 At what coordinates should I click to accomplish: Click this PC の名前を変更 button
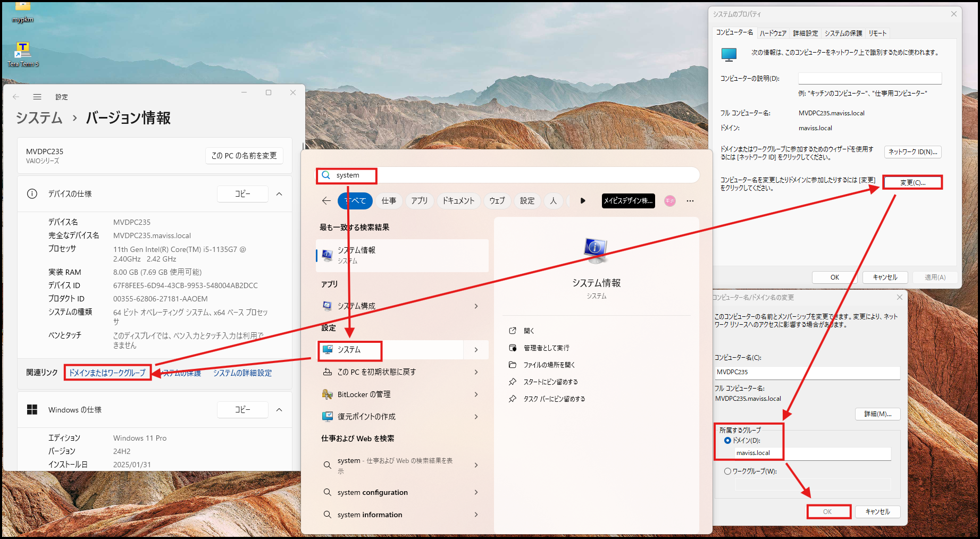tap(244, 156)
